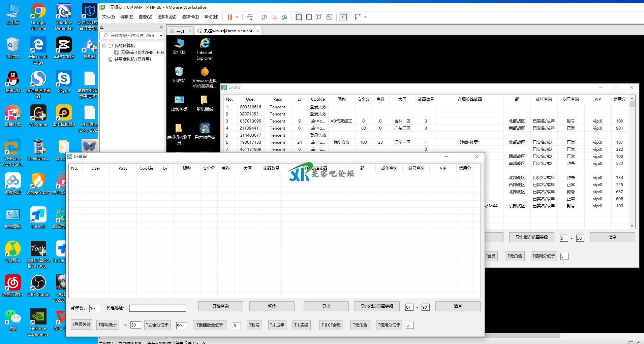
Task: Expand the dropdown arrow beside pause button
Action: (237, 17)
